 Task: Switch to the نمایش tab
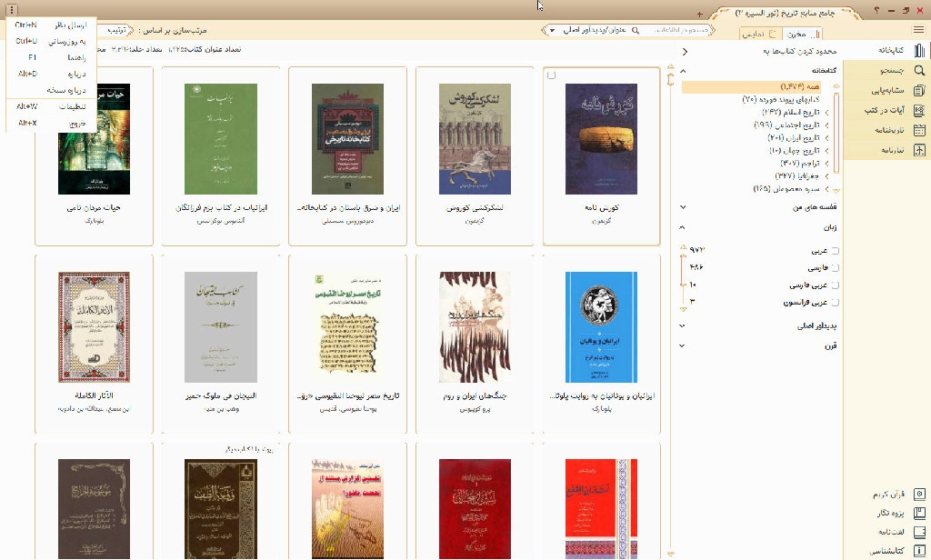[x=753, y=34]
